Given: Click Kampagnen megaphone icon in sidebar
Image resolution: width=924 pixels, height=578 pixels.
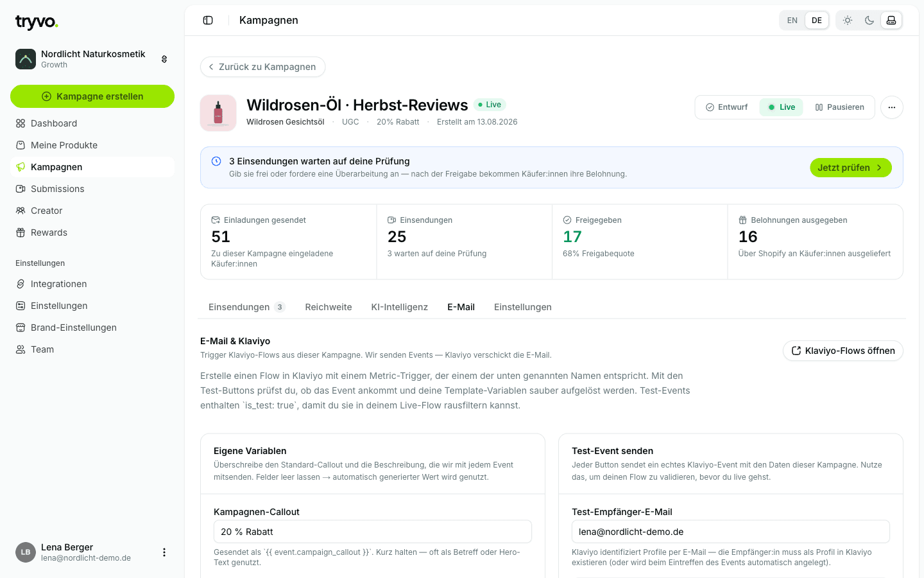Looking at the screenshot, I should [x=21, y=167].
